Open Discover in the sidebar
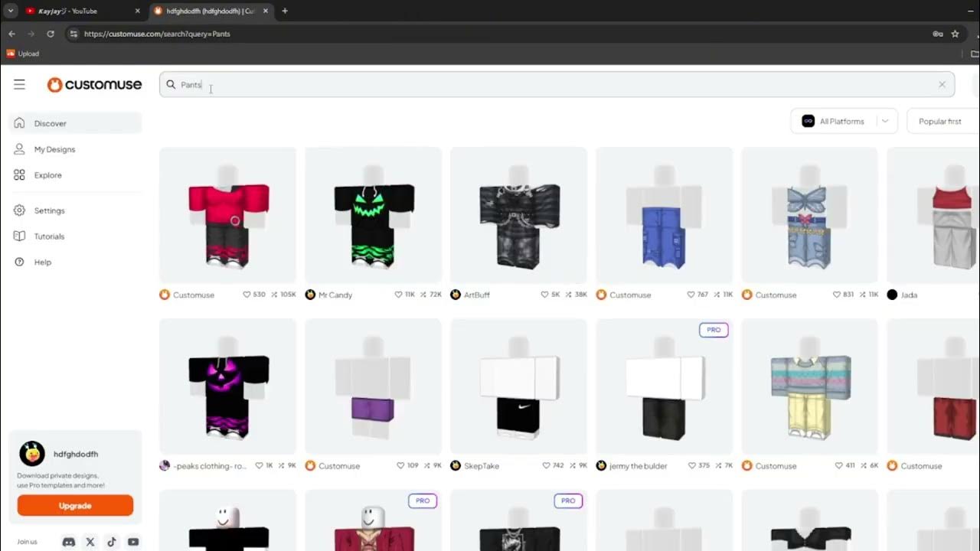Viewport: 980px width, 551px height. pos(75,123)
